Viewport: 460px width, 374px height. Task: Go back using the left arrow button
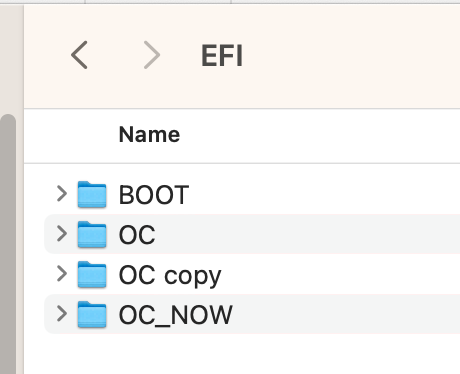(79, 55)
